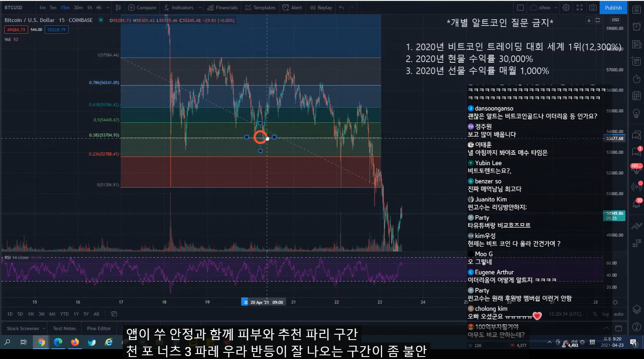Switch to 4h timeframe
The width and height of the screenshot is (644, 359).
pyautogui.click(x=99, y=7)
